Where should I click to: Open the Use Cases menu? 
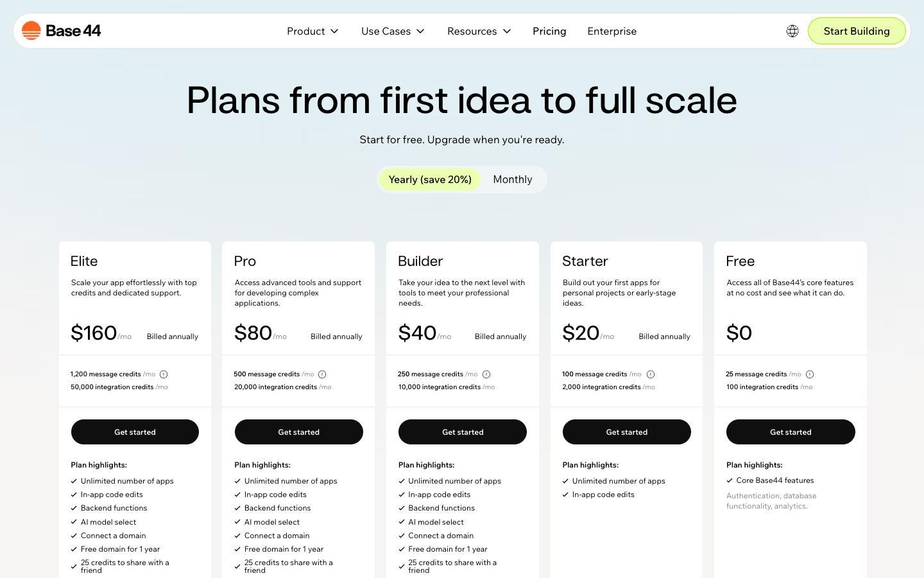point(393,31)
